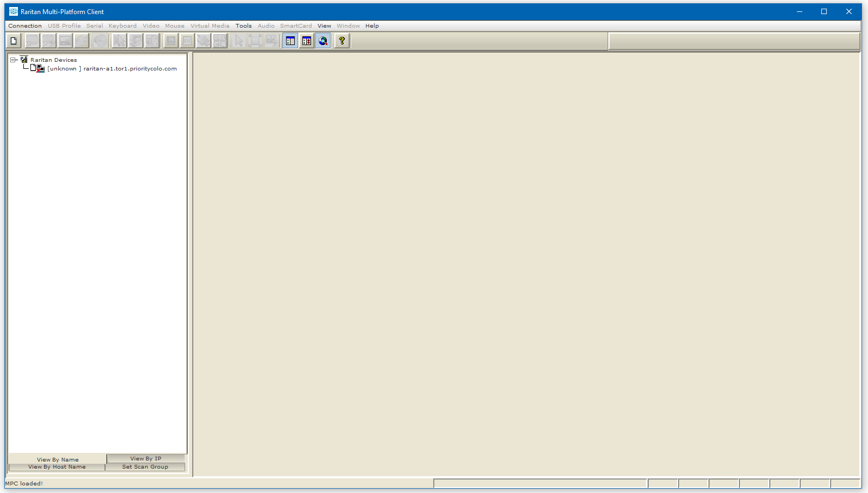This screenshot has height=493, width=868.
Task: Click the greyed Full Screen toolbar icon
Action: [255, 41]
